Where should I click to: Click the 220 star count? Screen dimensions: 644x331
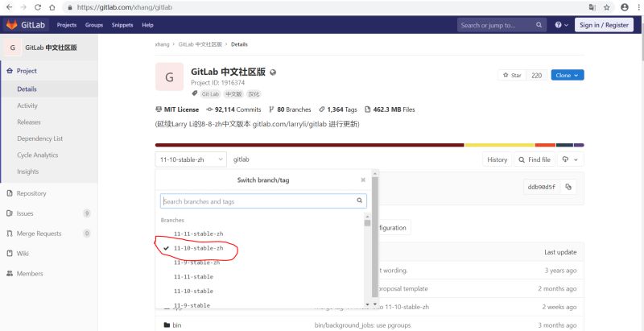pos(536,75)
